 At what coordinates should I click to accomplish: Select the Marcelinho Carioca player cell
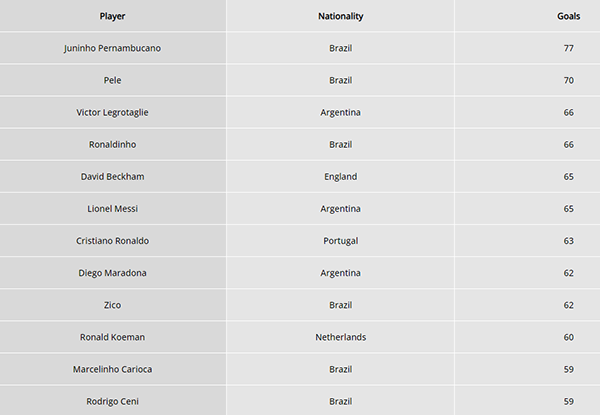pyautogui.click(x=113, y=368)
